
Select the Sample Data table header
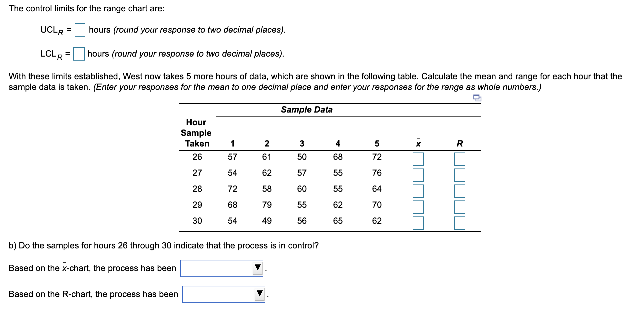307,110
